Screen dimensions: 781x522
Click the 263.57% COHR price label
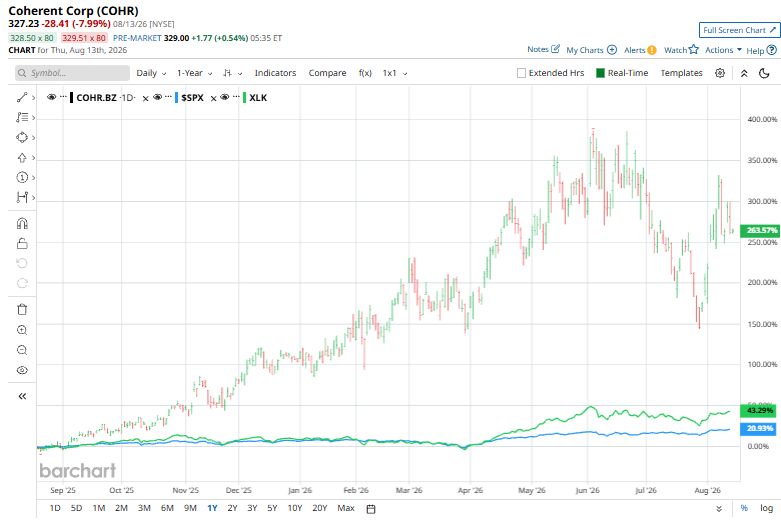(760, 230)
